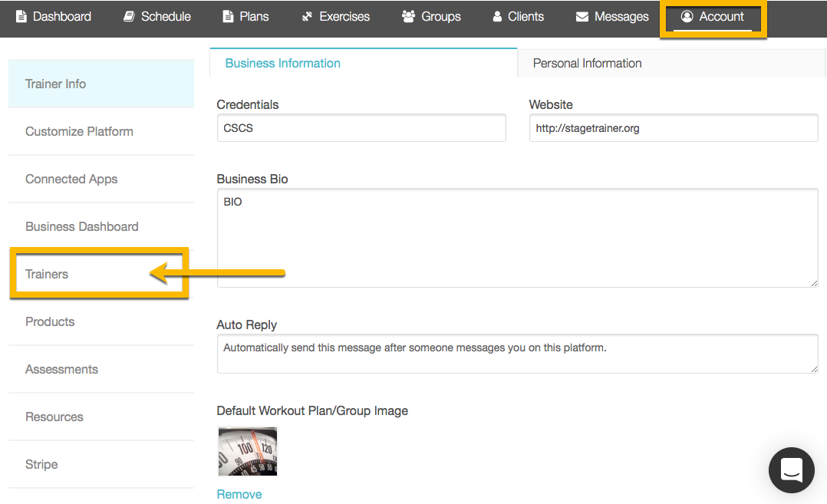Navigate to Exercises
Image resolution: width=827 pixels, height=504 pixels.
pos(335,17)
